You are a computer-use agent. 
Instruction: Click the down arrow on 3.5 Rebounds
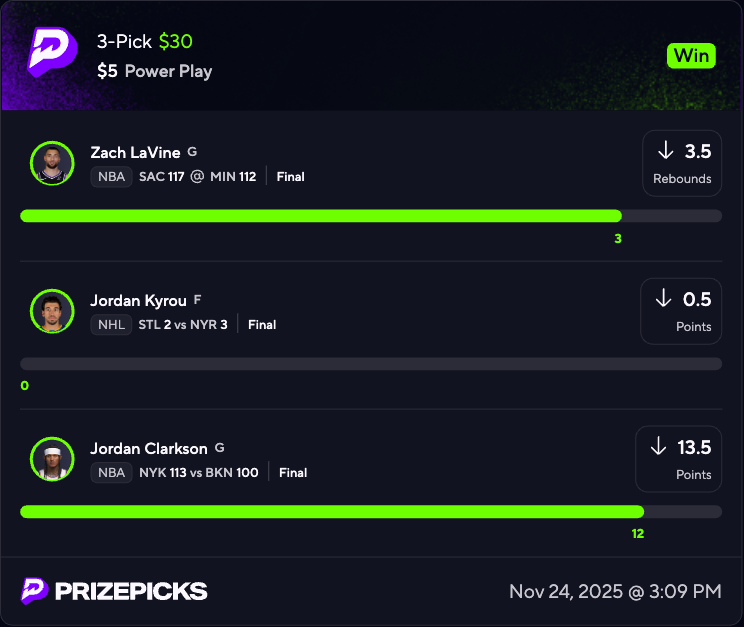pyautogui.click(x=665, y=151)
